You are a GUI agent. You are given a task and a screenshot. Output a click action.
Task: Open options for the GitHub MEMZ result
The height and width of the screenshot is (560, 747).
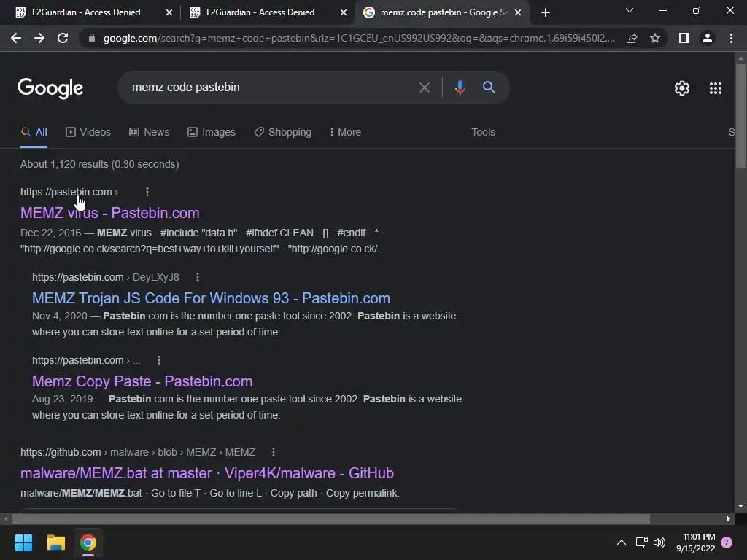pos(273,452)
